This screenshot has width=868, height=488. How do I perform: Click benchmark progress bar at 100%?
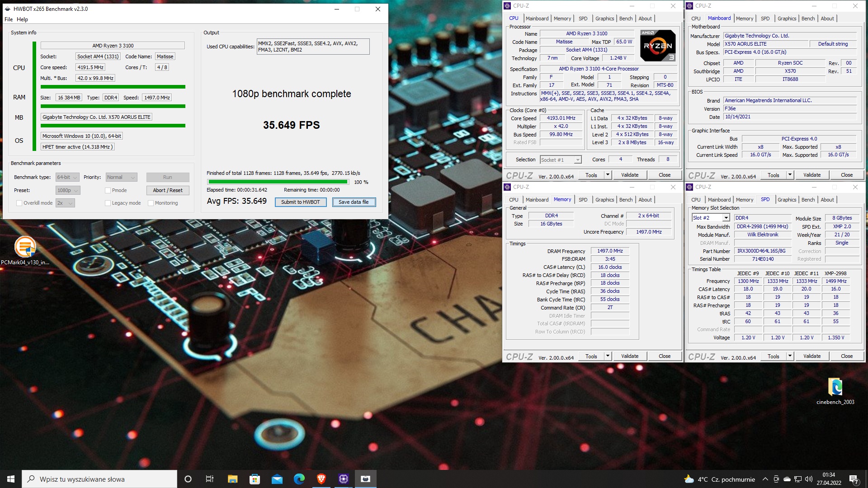click(x=278, y=182)
